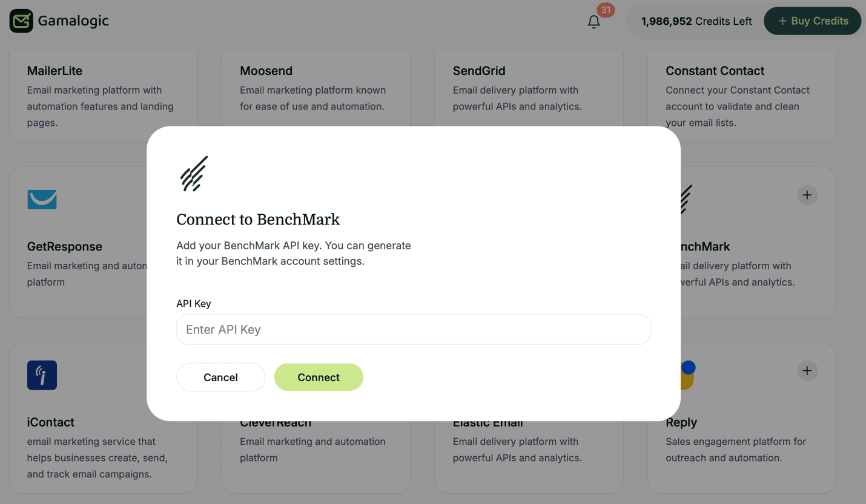Click the plus icon on the BenchMark card
This screenshot has width=866, height=504.
tap(807, 195)
